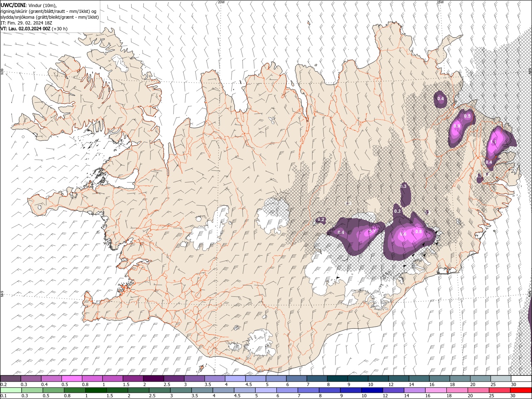532x399 pixels.
Task: Click the 9 royal blue rain legend swatch
Action: [350, 390]
